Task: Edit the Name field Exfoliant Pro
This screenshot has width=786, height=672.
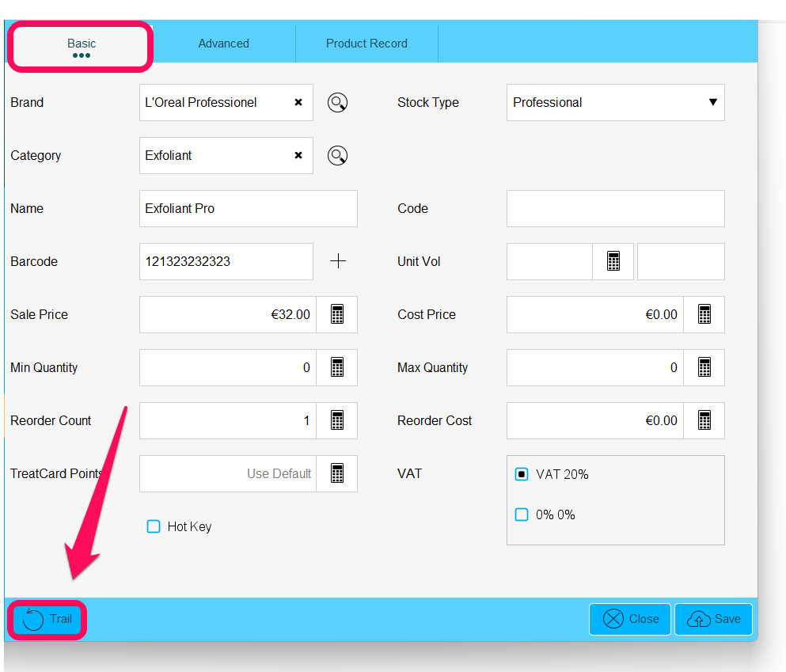Action: click(249, 208)
